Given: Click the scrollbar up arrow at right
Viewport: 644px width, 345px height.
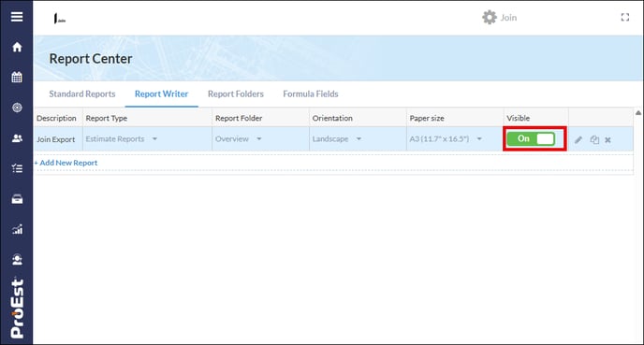Looking at the screenshot, I should pyautogui.click(x=638, y=113).
